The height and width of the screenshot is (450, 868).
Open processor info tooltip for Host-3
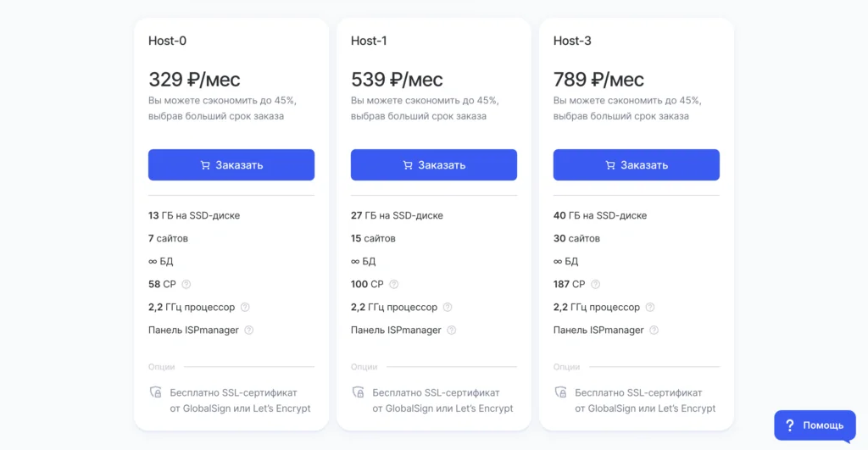650,307
